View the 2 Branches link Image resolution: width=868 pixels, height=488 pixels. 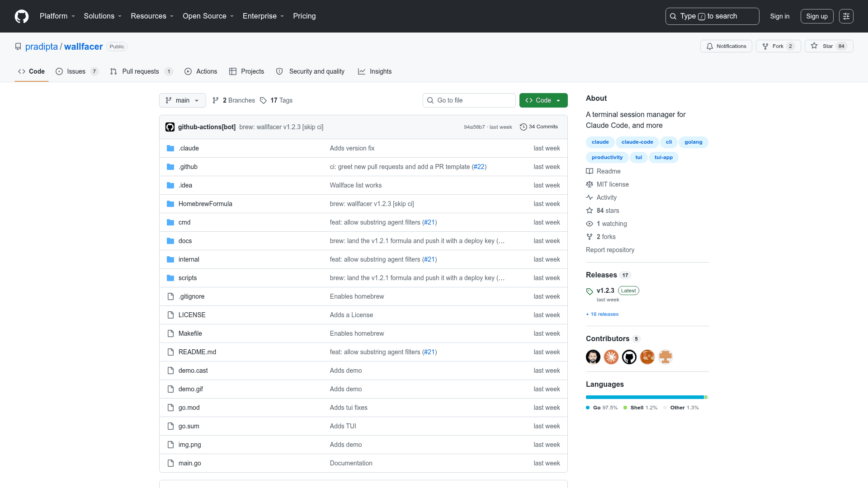[x=234, y=100]
